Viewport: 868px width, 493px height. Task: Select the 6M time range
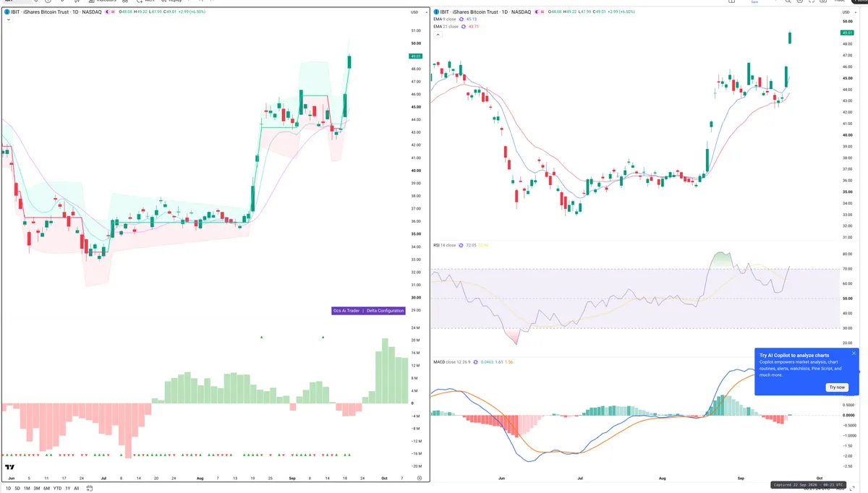pos(46,488)
